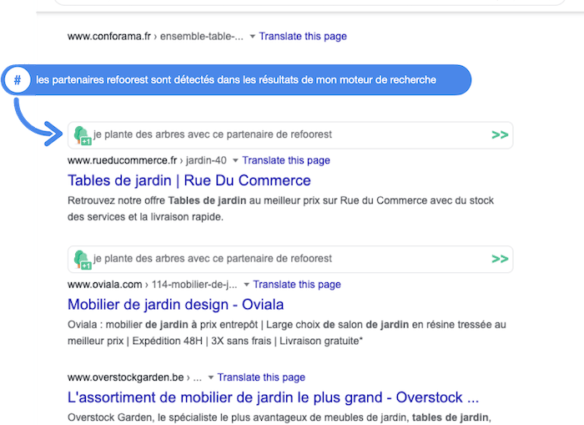
Task: Click green double-arrow in the Oviala refoorest banner
Action: point(500,259)
